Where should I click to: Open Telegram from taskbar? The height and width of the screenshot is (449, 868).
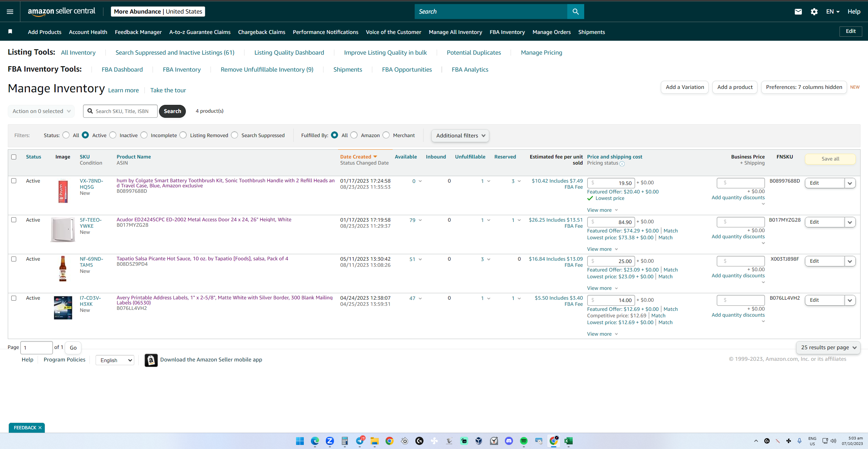click(360, 441)
